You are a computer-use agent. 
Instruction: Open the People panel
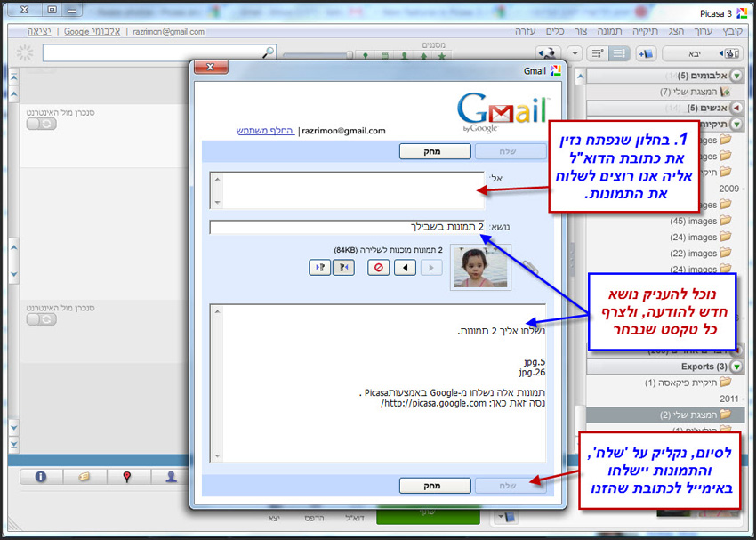[171, 477]
